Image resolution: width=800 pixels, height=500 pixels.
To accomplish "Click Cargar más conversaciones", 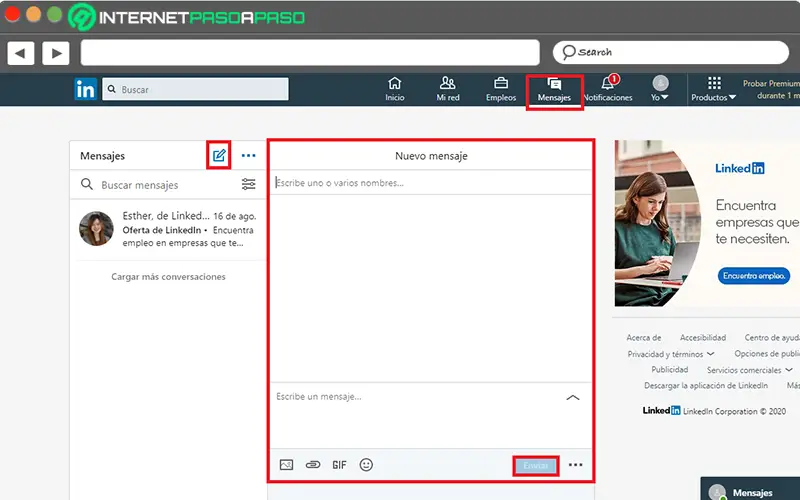I will pyautogui.click(x=168, y=277).
